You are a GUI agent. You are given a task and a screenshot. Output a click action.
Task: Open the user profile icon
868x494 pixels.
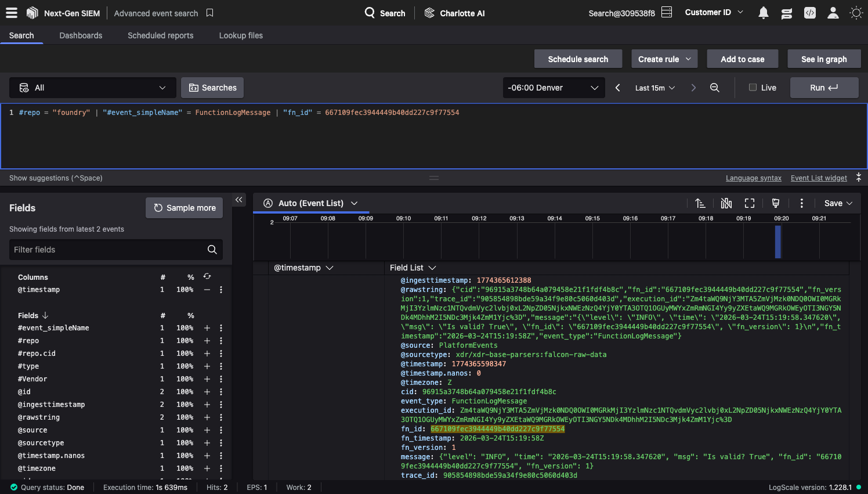(833, 13)
